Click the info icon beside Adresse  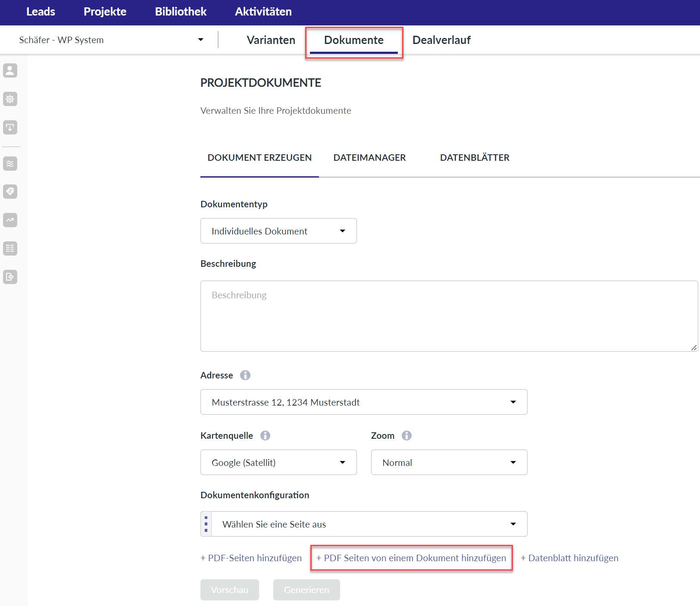pyautogui.click(x=245, y=375)
